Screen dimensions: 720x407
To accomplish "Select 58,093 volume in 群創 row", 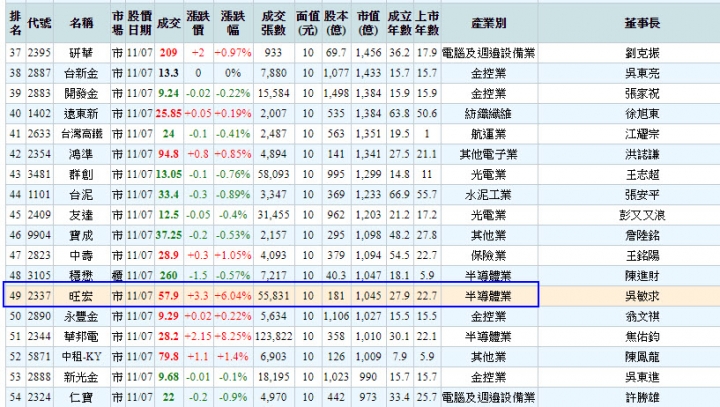I will [x=273, y=174].
